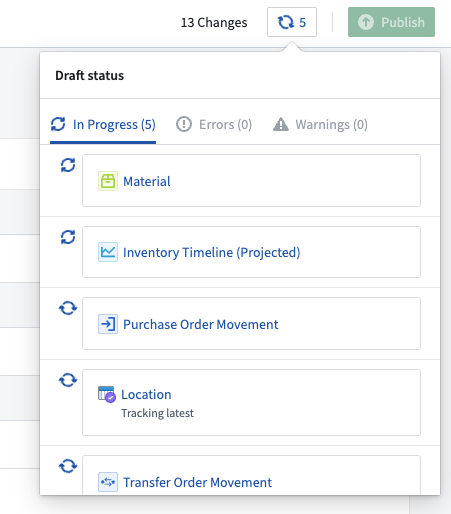Click the In Progress refresh icon in tab
This screenshot has width=451, height=514.
pos(58,124)
